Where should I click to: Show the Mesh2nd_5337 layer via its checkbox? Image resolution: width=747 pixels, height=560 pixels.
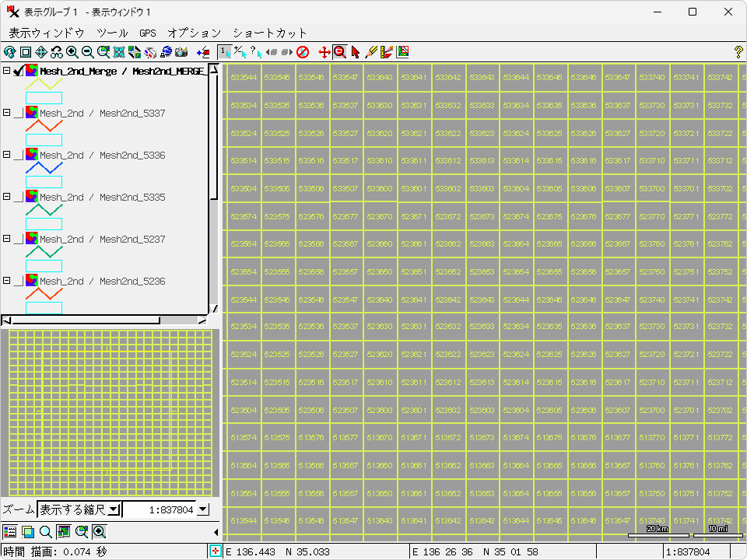click(x=19, y=113)
